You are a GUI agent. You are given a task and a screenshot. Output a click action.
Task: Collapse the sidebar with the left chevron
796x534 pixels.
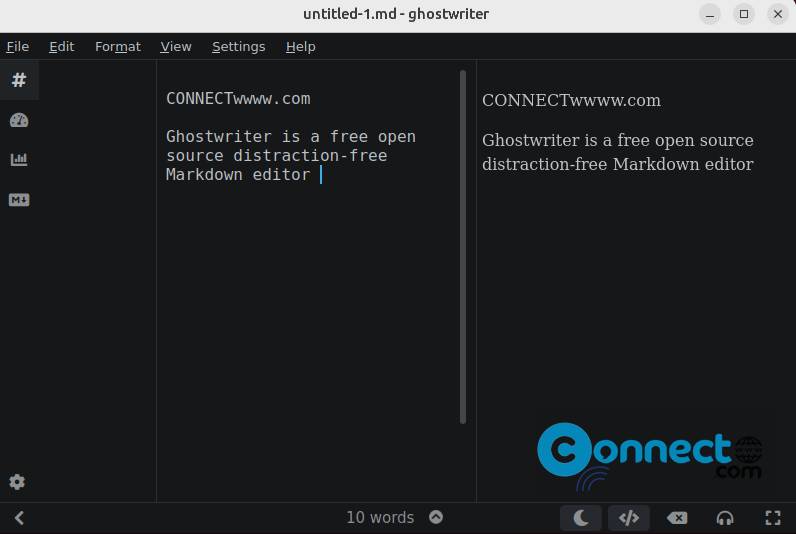19,518
